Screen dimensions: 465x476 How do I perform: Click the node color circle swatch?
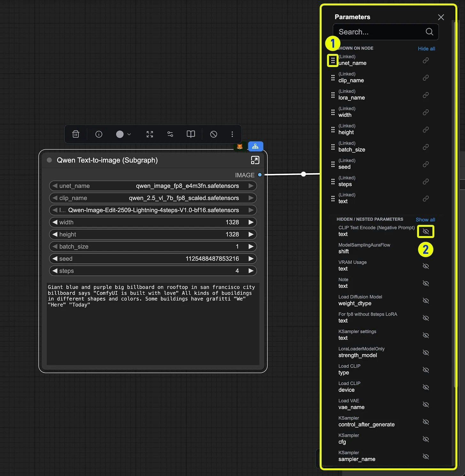[x=119, y=134]
